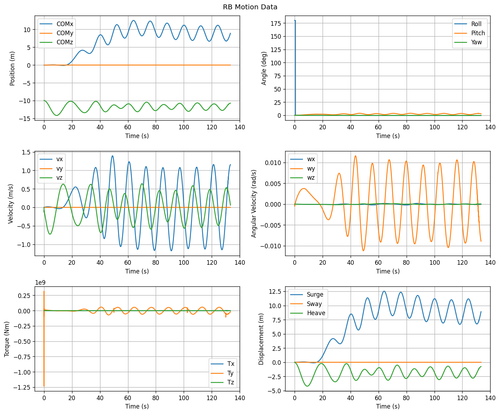The height and width of the screenshot is (414, 500).
Task: Click the 'Angular Velocity (rad/s)' axis label
Action: [x=254, y=203]
